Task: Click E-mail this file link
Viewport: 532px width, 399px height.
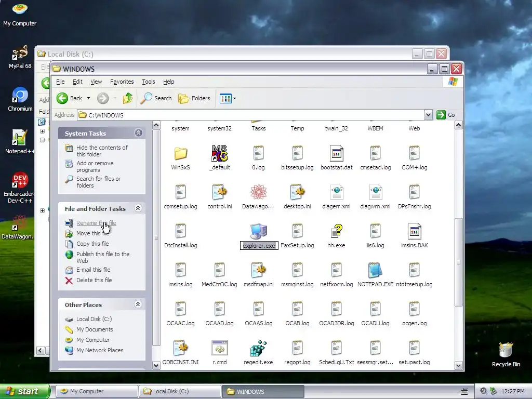Action: 93,270
